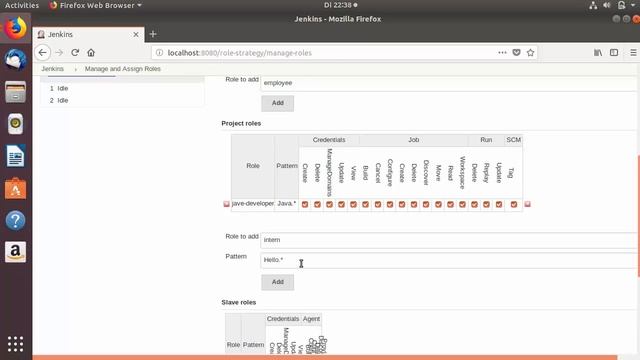This screenshot has width=640, height=360.
Task: Uncheck SCM Tag for jave-developer
Action: pyautogui.click(x=514, y=204)
